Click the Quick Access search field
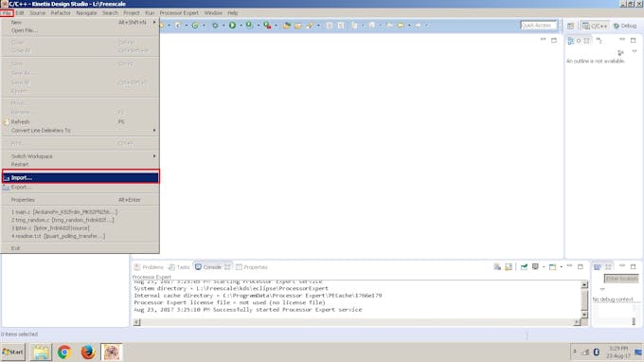 coord(538,26)
